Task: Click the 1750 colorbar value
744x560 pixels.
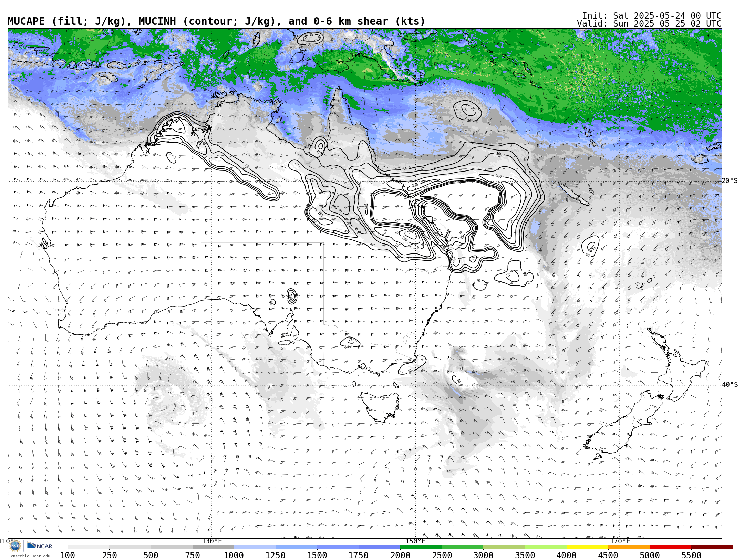Action: pyautogui.click(x=359, y=555)
